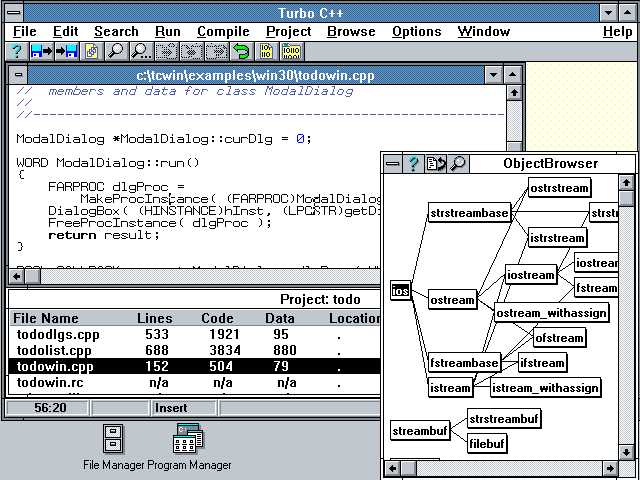Screen dimensions: 640x480
Task: Open the Project menu
Action: [289, 31]
